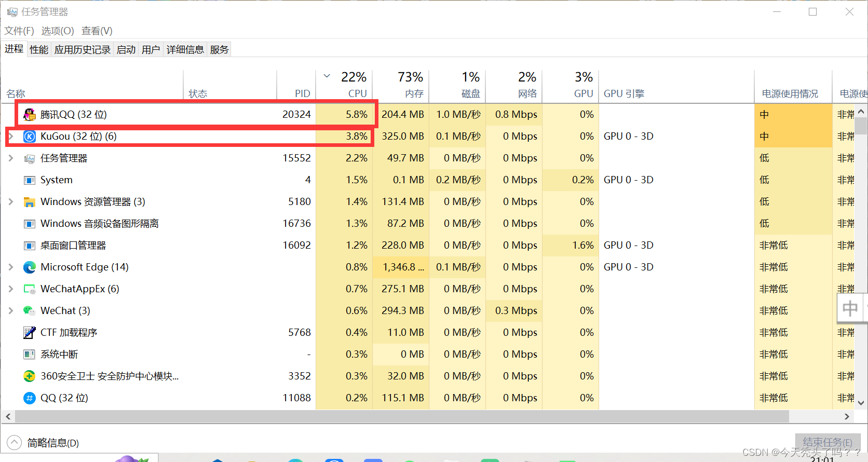Click the Microsoft Edge browser icon
The image size is (868, 462).
(x=30, y=267)
